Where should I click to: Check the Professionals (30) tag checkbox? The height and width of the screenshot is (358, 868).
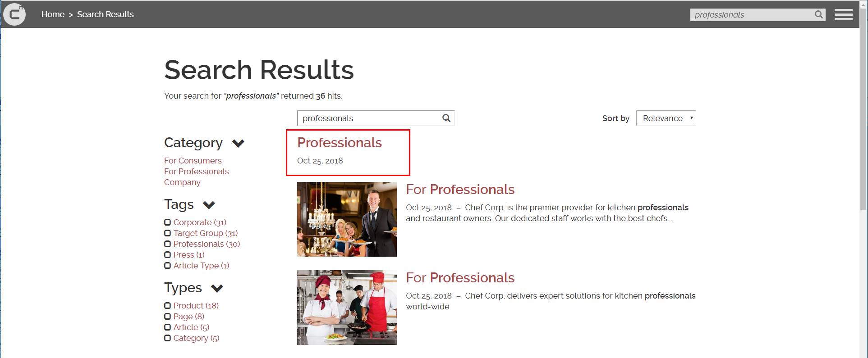[x=167, y=244]
